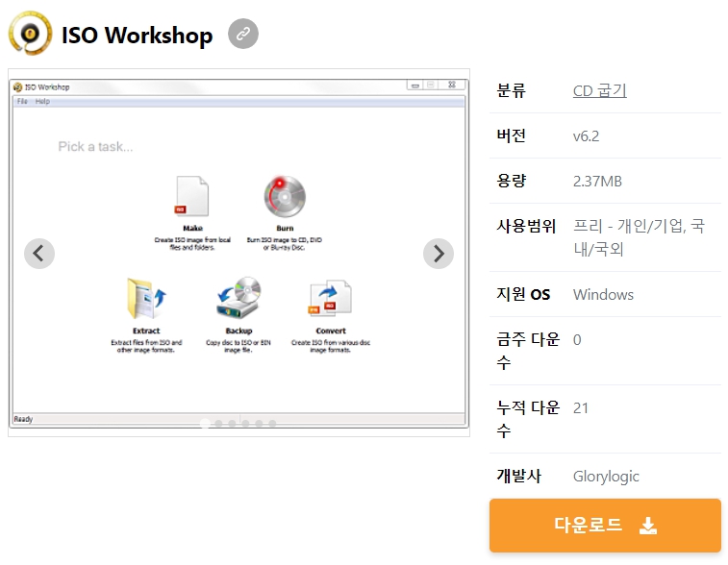Show next screenshot with right arrow
Viewport: 728px width, 565px height.
(439, 254)
